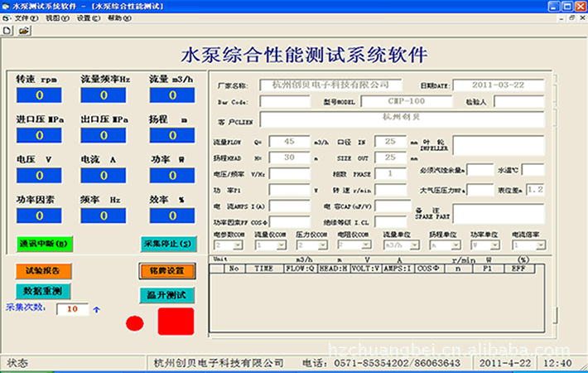Click the 数据重测 retest button
The width and height of the screenshot is (588, 373).
pos(44,291)
